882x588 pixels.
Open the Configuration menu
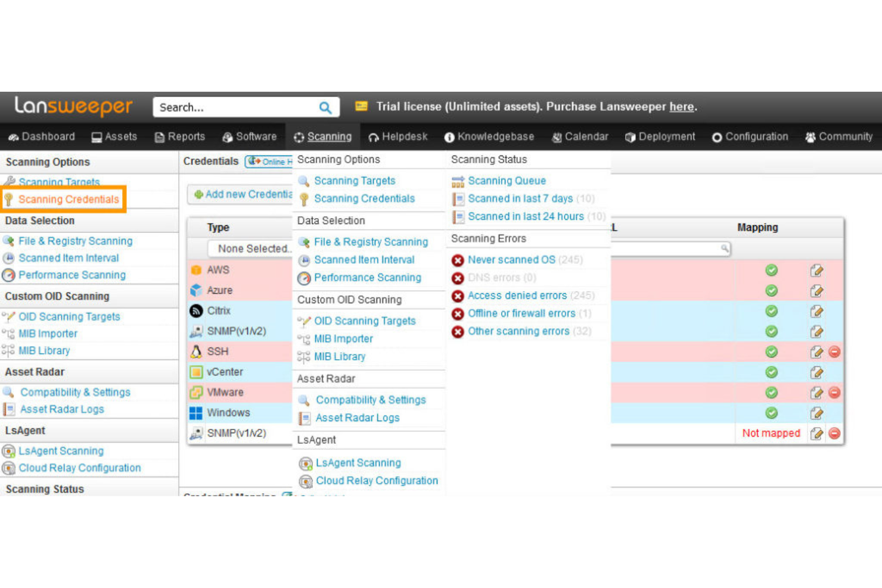click(x=750, y=136)
